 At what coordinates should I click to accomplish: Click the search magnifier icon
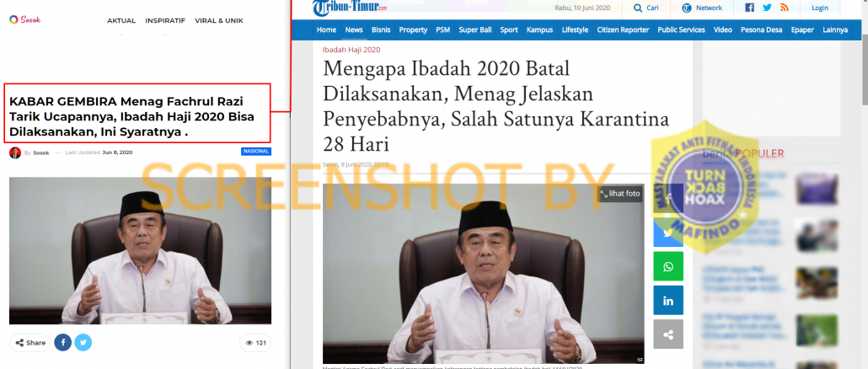tap(638, 8)
